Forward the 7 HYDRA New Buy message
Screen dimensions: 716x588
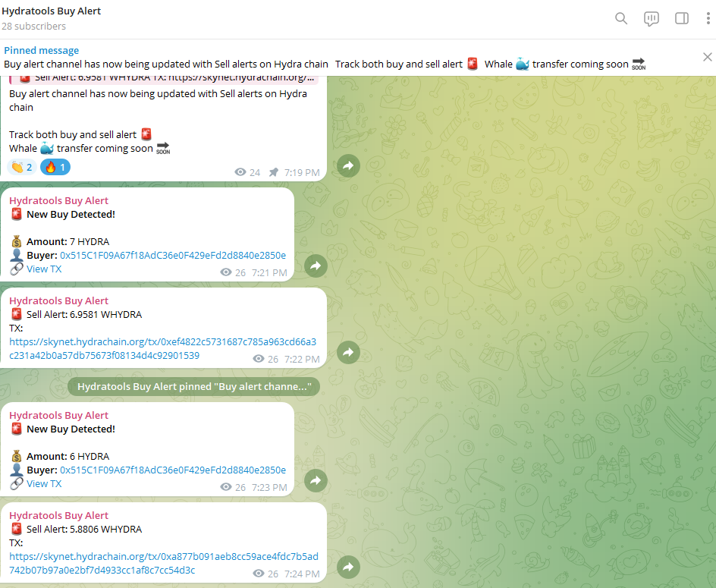[316, 266]
